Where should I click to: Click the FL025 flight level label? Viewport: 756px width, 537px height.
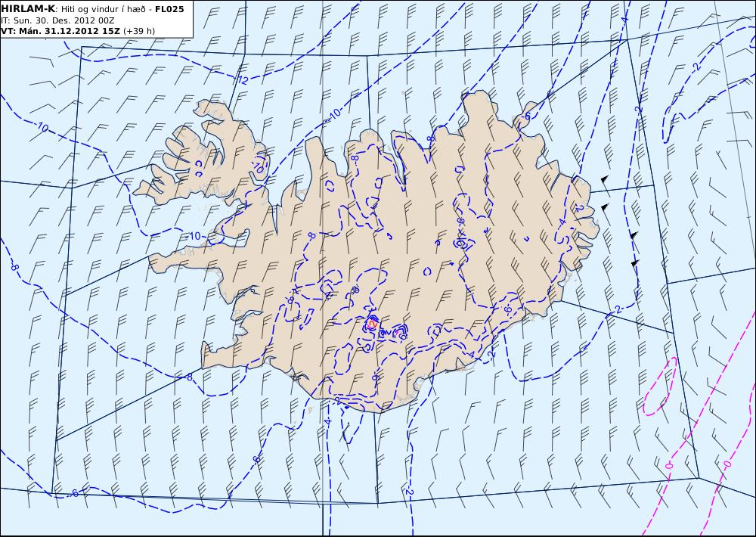click(x=169, y=9)
